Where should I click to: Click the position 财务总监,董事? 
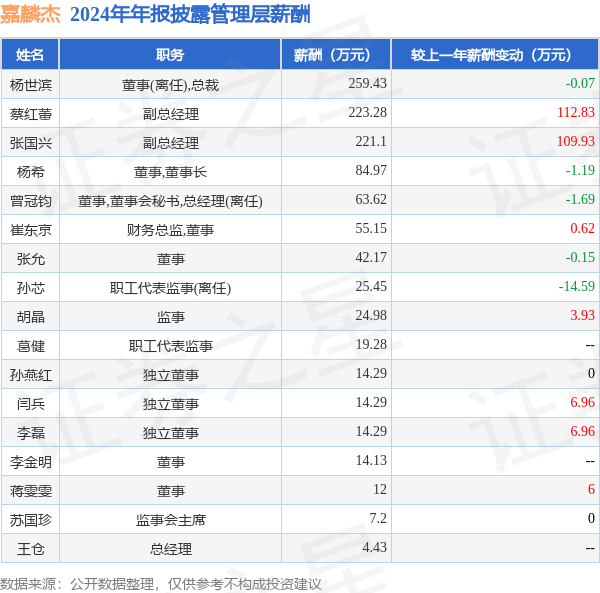170,230
